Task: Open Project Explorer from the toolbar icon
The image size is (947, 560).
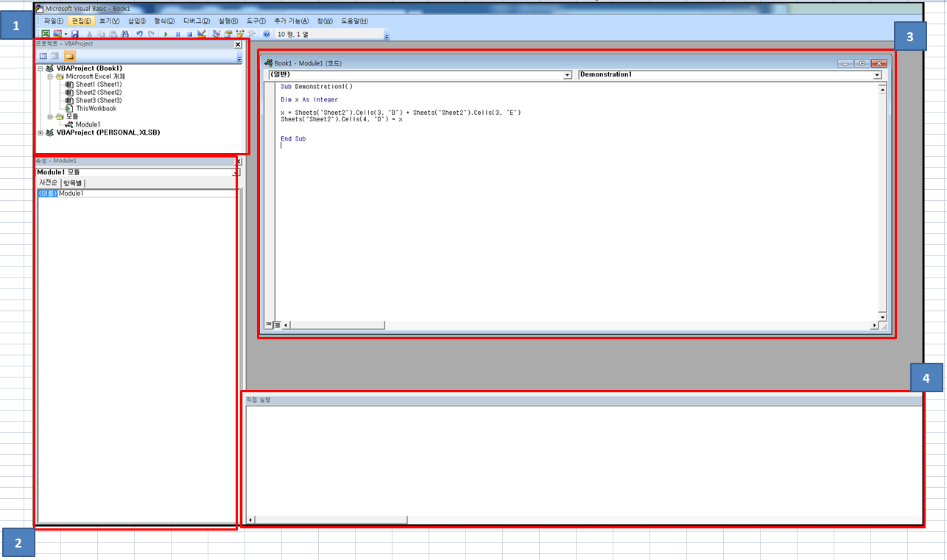Action: click(216, 34)
